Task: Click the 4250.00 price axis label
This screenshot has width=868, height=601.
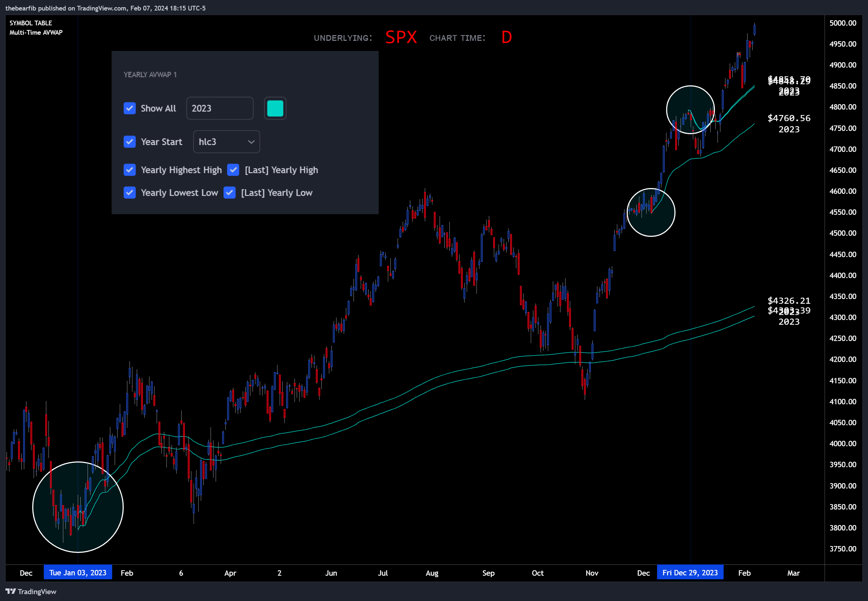Action: coord(843,338)
